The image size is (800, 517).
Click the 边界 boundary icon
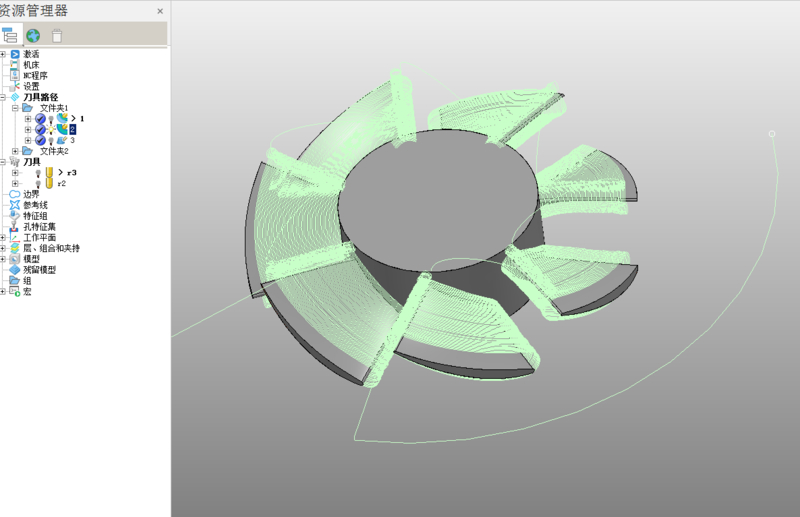coord(15,194)
